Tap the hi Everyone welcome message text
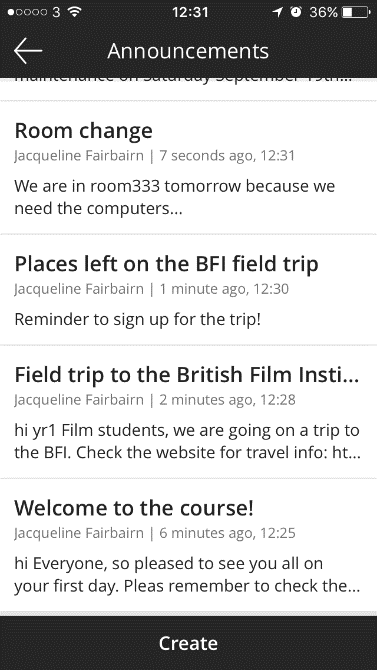 click(187, 575)
